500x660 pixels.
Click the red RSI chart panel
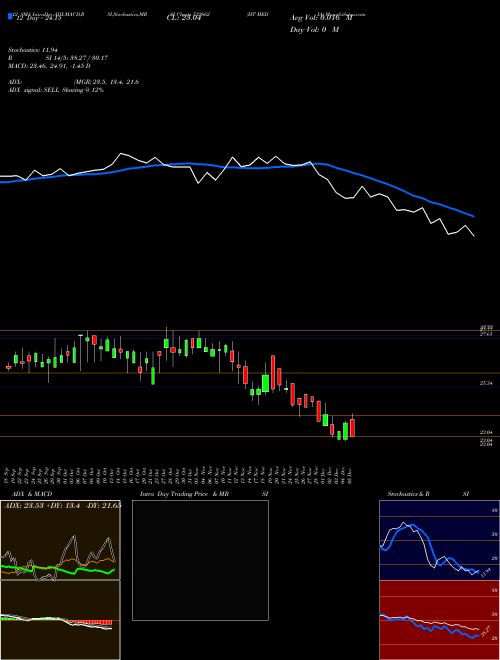(x=439, y=620)
